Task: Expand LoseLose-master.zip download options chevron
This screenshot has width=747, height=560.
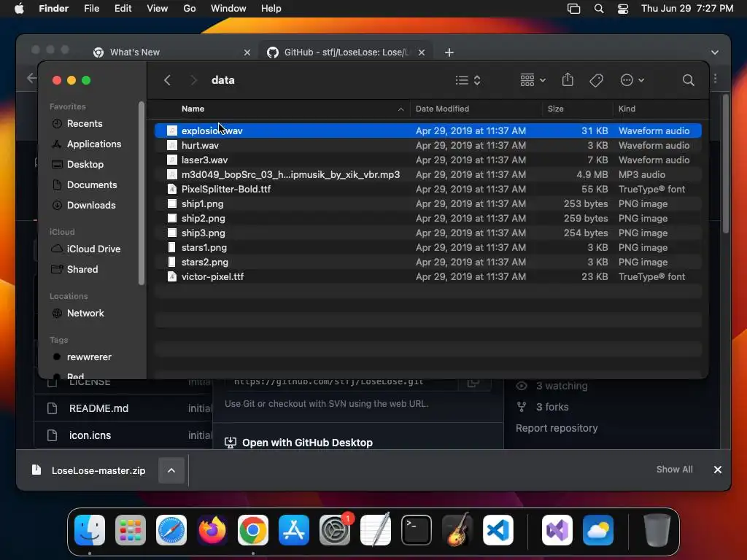Action: pos(171,470)
